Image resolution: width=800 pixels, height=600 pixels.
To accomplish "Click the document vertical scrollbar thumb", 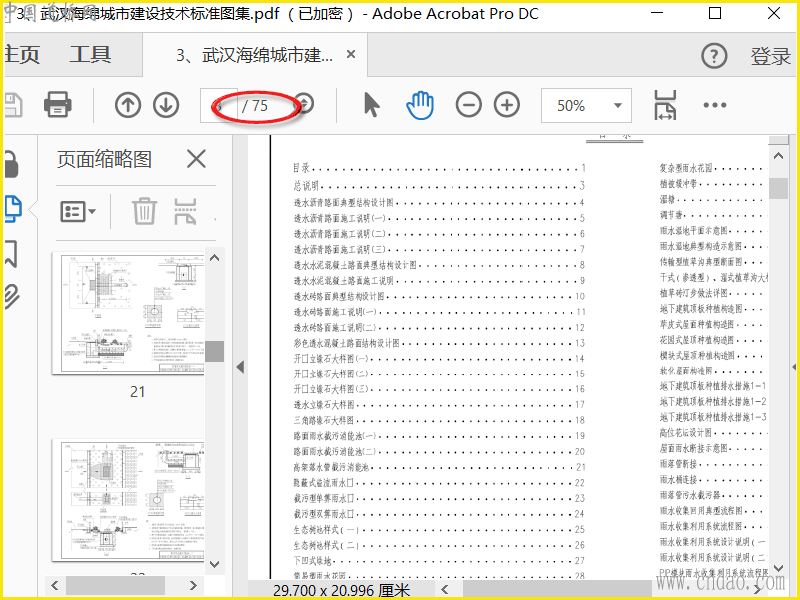I will coord(778,188).
